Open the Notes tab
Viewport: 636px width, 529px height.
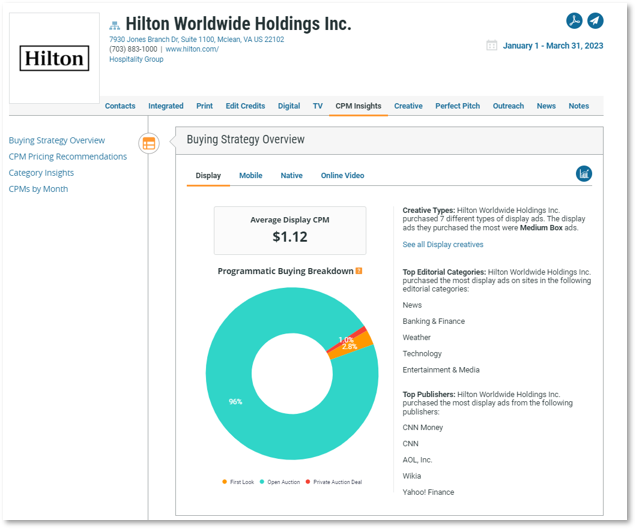tap(579, 106)
